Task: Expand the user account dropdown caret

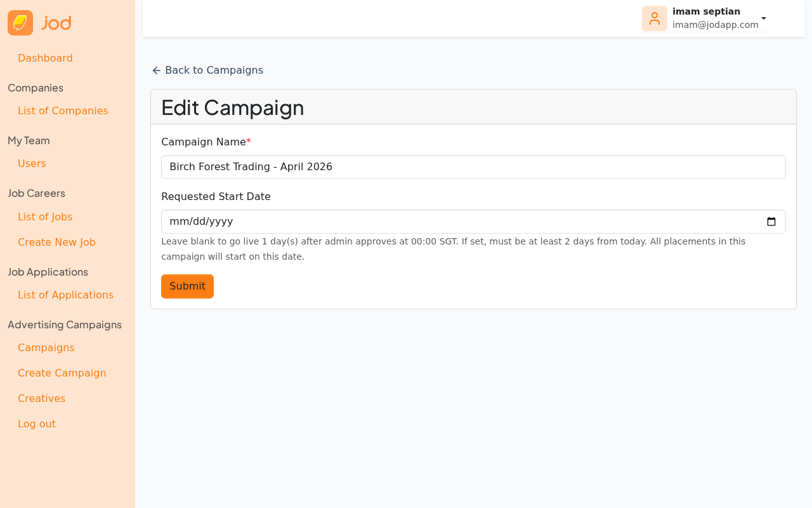Action: pyautogui.click(x=764, y=18)
